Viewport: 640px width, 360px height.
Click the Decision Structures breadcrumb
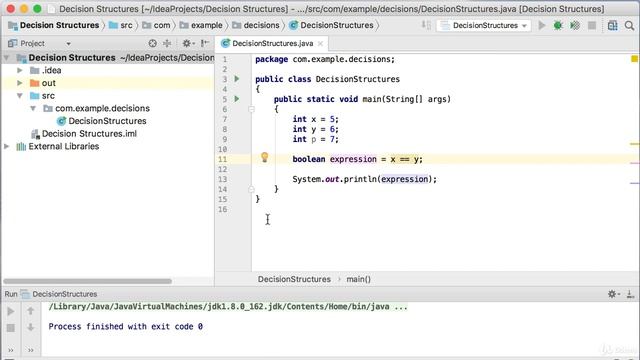54,25
